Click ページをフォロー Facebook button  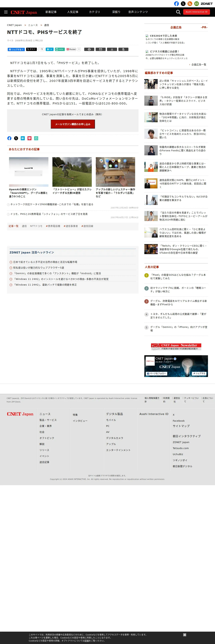click(156, 373)
